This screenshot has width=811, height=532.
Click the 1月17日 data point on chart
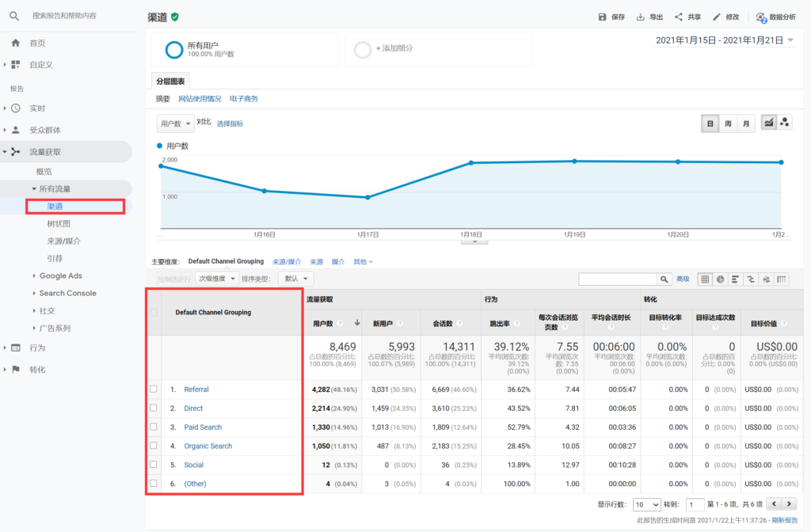point(367,197)
